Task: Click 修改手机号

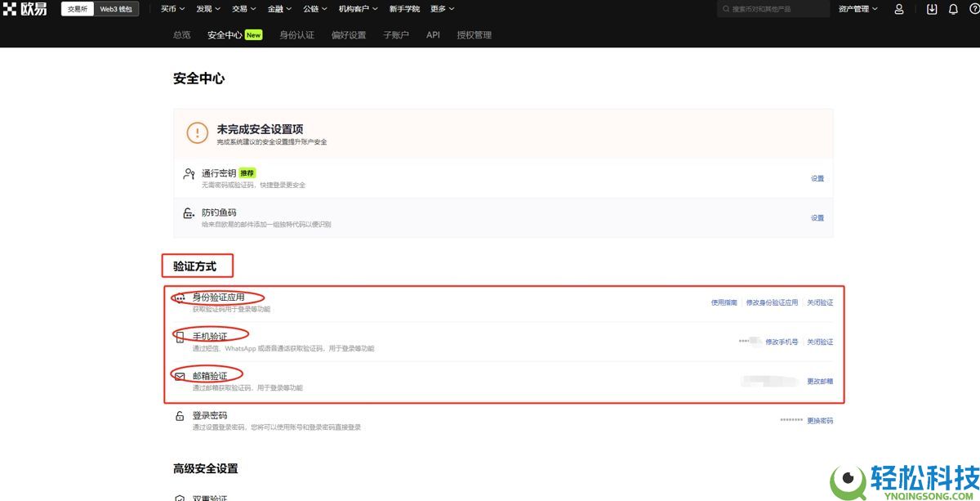Action: click(x=782, y=342)
